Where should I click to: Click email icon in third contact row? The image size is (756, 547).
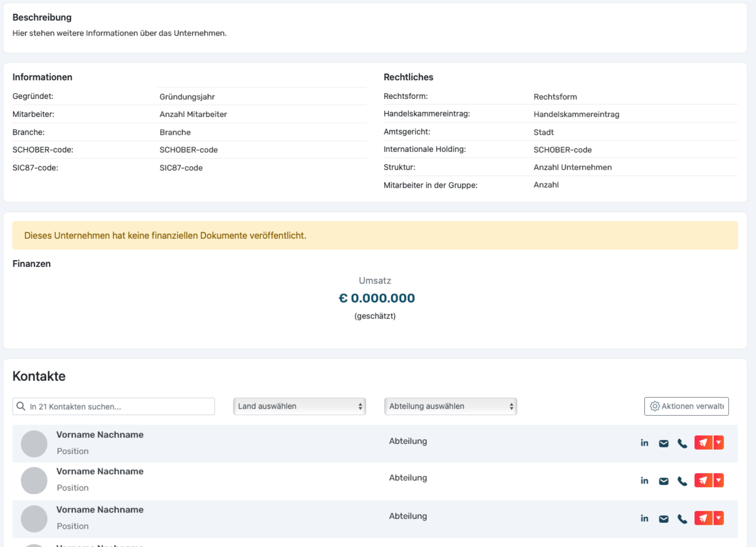[663, 519]
